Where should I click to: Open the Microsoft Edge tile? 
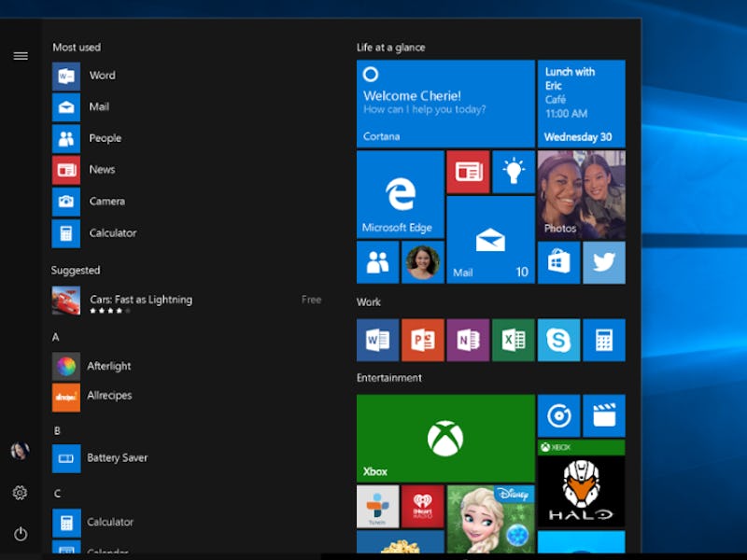pyautogui.click(x=400, y=194)
